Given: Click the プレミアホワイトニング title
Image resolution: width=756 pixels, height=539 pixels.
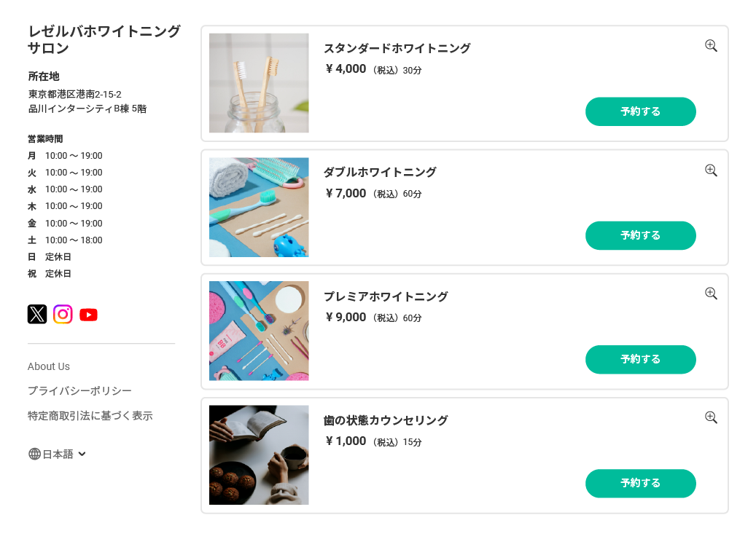Looking at the screenshot, I should pos(386,296).
